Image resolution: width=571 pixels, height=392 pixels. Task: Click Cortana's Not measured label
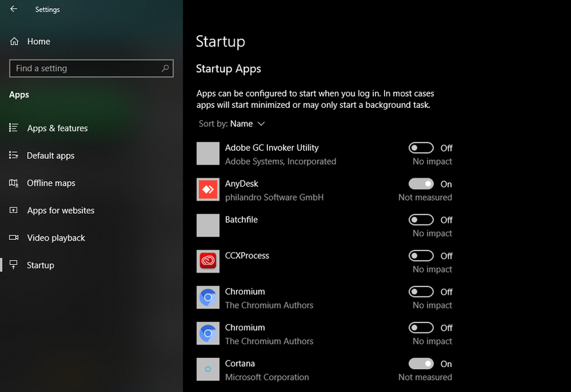[425, 377]
